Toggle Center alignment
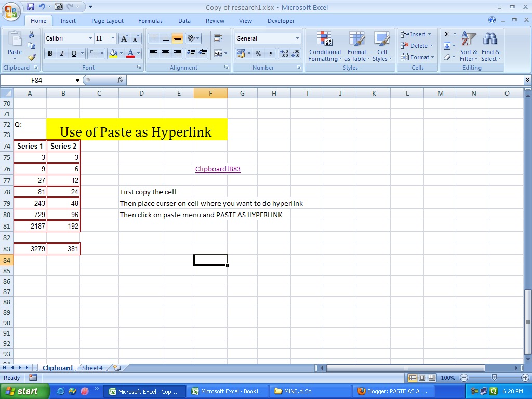 tap(165, 54)
